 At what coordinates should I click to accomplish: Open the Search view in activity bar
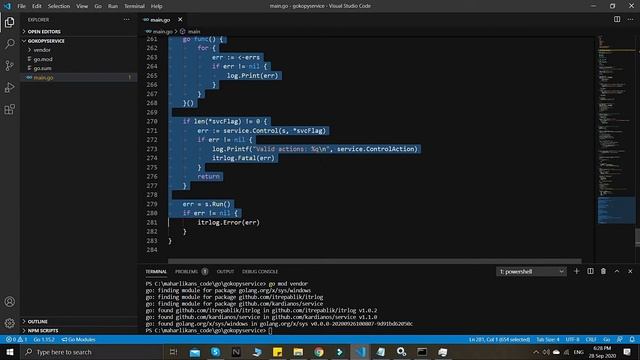tap(9, 44)
